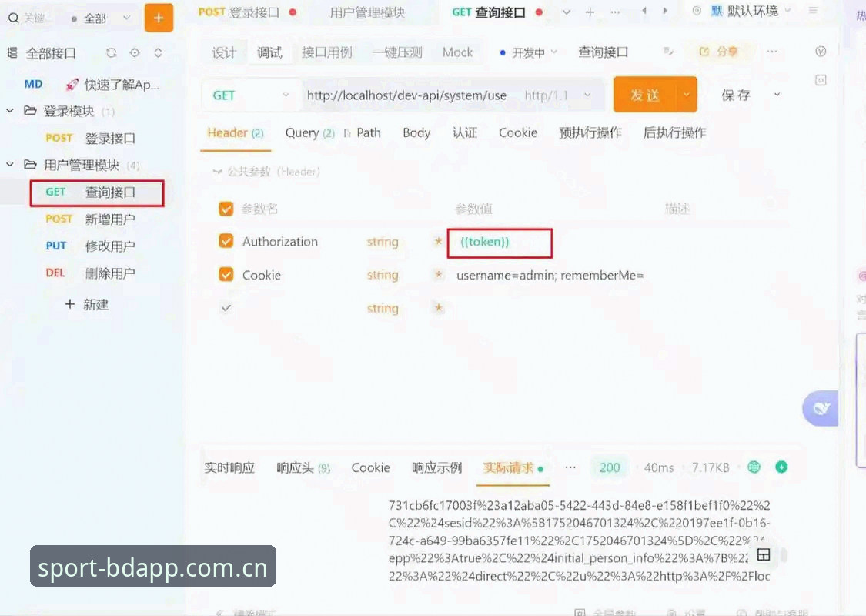Open the tab bar more options ellipsis
Screen dimensions: 866x616
(615, 12)
